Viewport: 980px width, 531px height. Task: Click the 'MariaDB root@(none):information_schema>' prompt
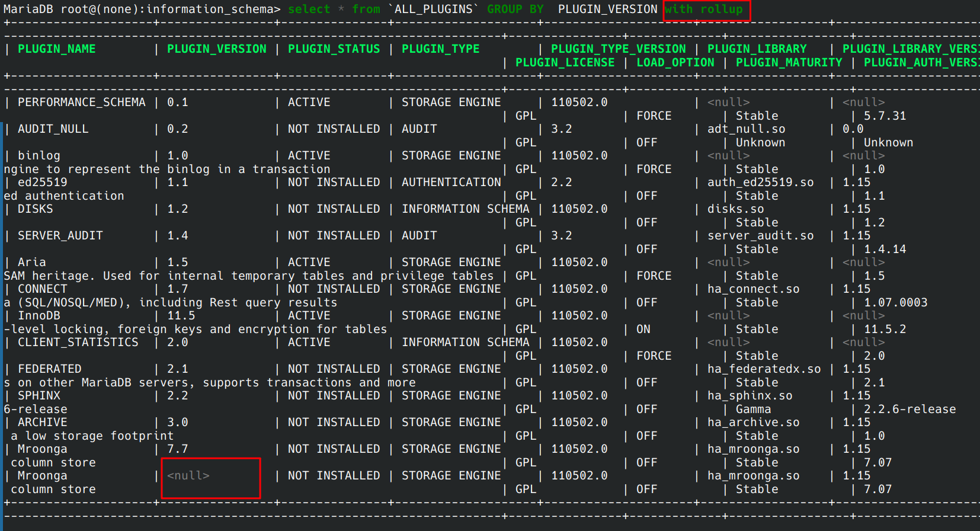click(x=142, y=9)
